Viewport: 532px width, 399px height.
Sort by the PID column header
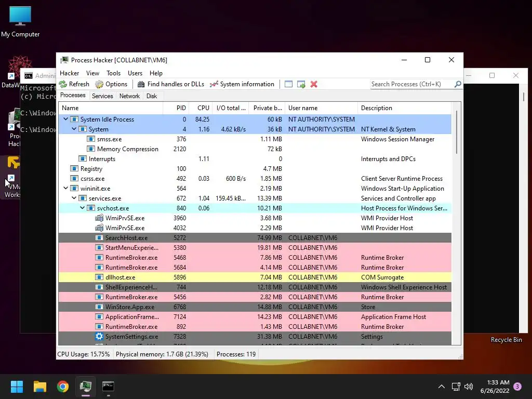click(176, 108)
